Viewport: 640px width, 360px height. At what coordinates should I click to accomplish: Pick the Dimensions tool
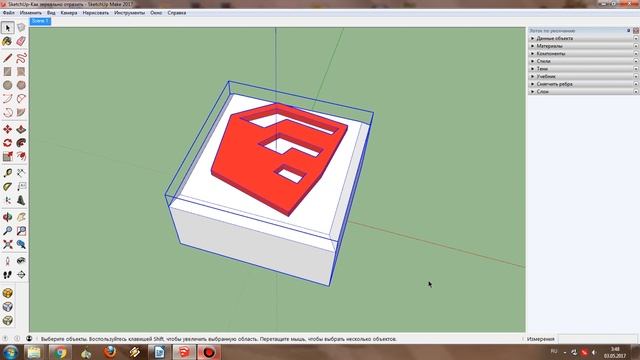click(21, 173)
